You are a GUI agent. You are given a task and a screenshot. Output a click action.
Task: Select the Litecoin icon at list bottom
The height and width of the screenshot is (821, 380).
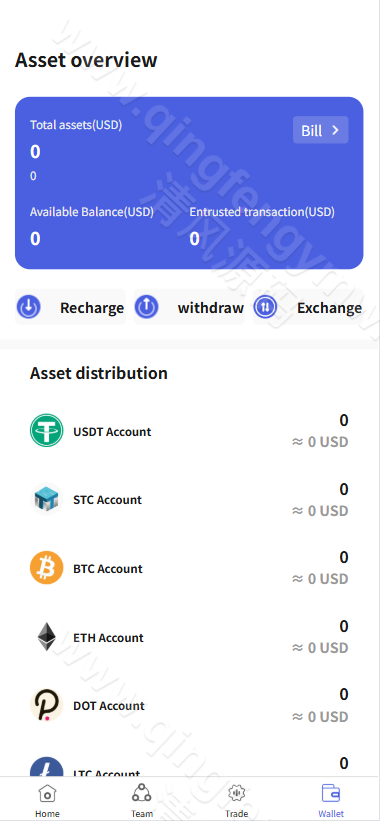[47, 767]
